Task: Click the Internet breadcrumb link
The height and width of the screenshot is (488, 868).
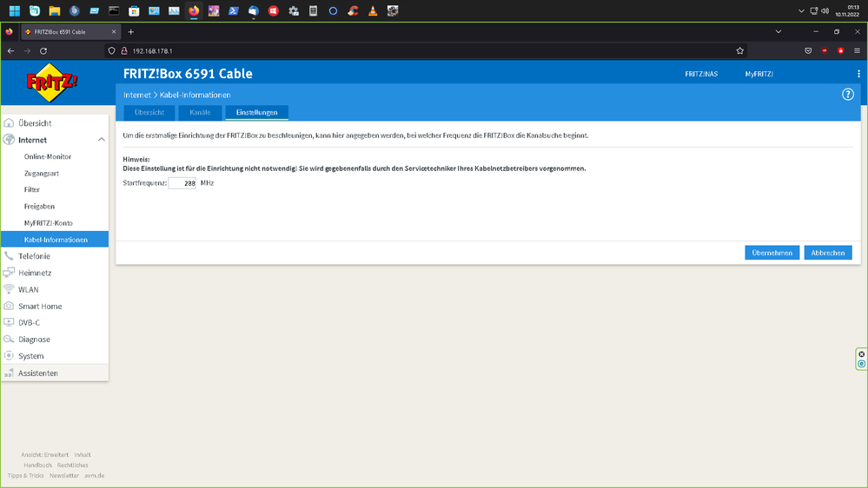Action: coord(136,96)
